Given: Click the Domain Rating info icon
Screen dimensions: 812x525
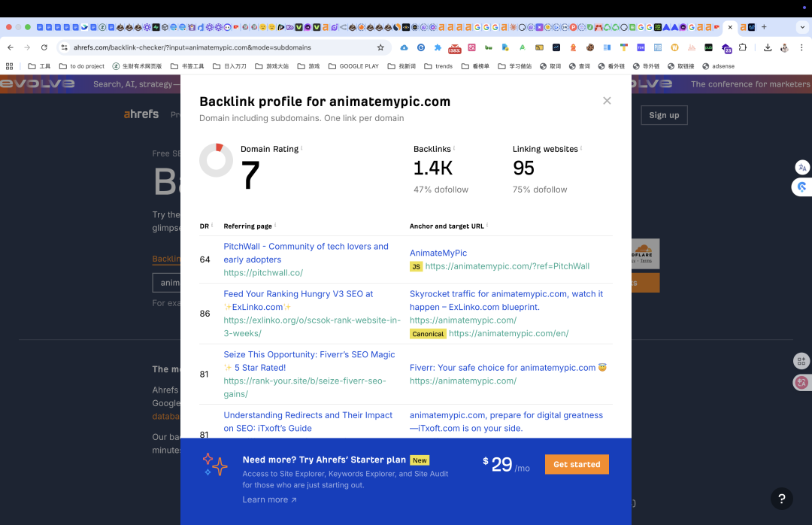Looking at the screenshot, I should pyautogui.click(x=301, y=148).
